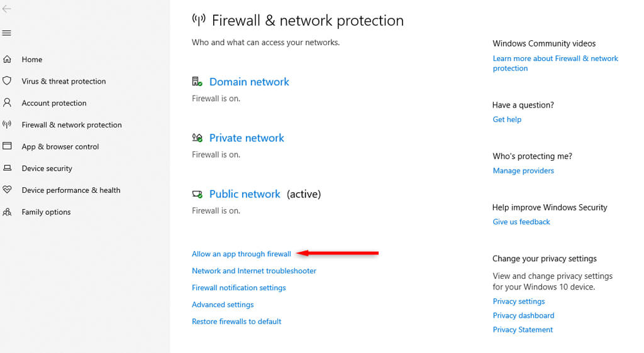Click Restore firewalls to default

(x=236, y=322)
